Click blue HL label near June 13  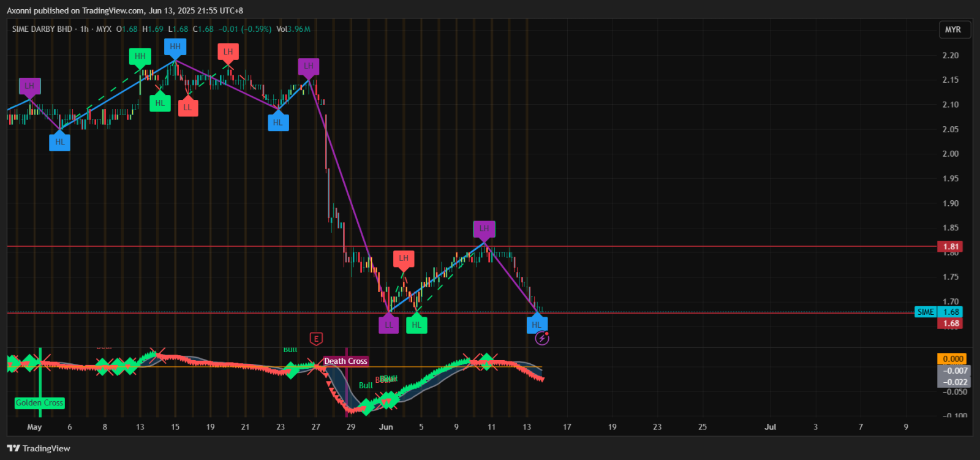(x=537, y=325)
